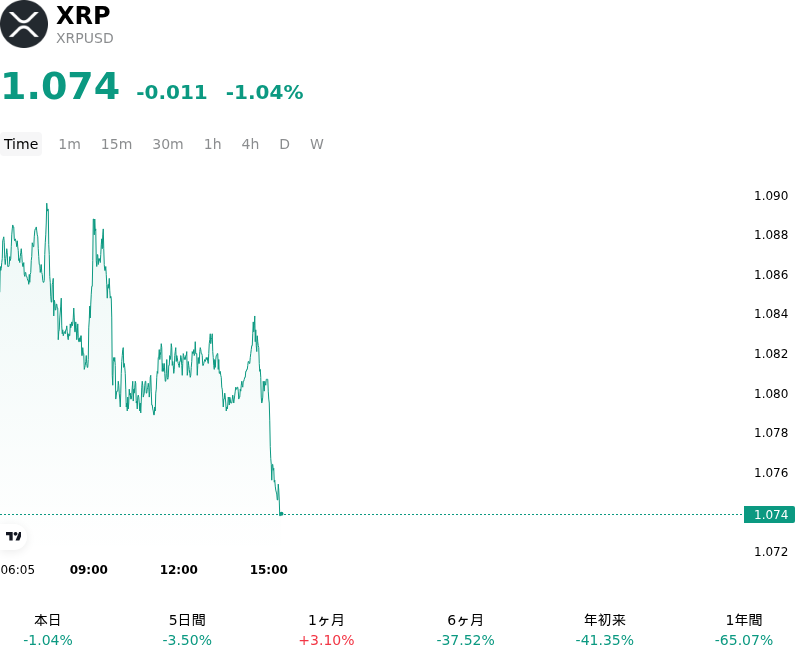The image size is (800, 660).
Task: Select the 1h interval tab
Action: (213, 144)
